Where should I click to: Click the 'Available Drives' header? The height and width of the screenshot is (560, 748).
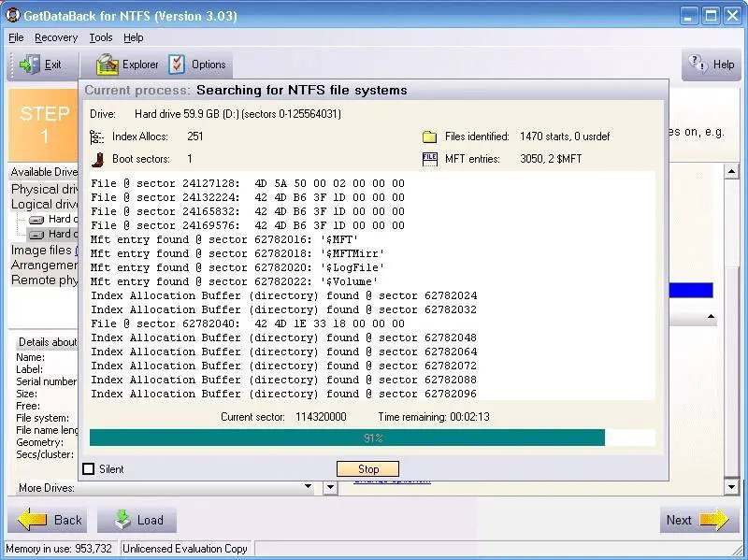click(44, 172)
